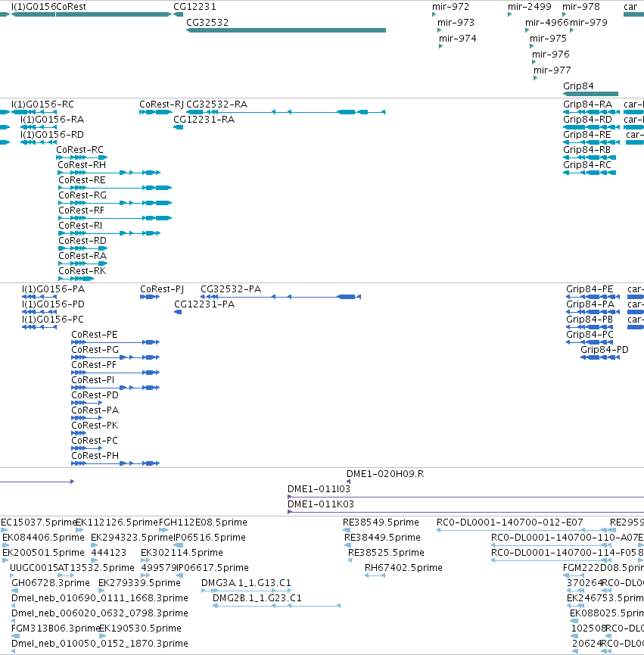Screen dimensions: 644x655
Task: Open the CoRest-PF protein label
Action: [94, 365]
